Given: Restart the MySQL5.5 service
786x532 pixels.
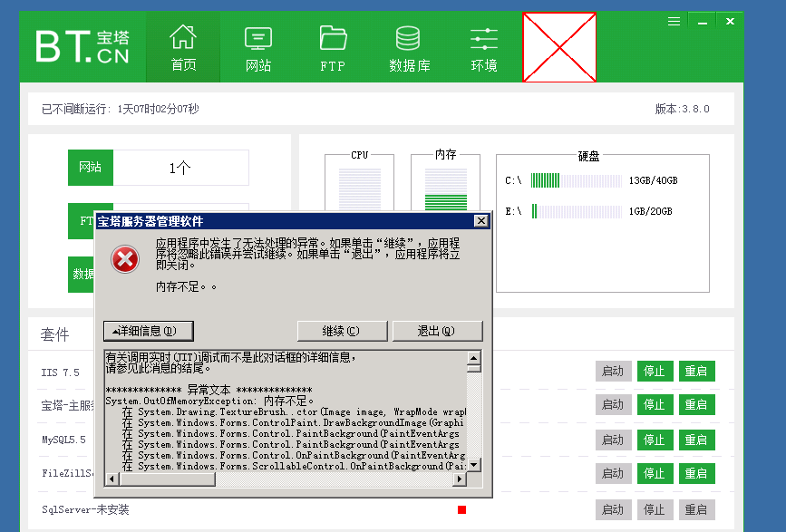Looking at the screenshot, I should 697,440.
